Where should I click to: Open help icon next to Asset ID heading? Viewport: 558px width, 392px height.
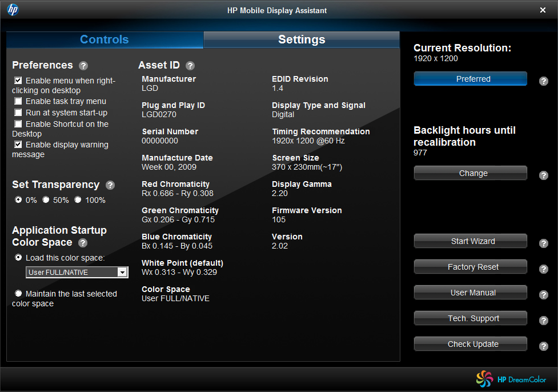[x=190, y=66]
